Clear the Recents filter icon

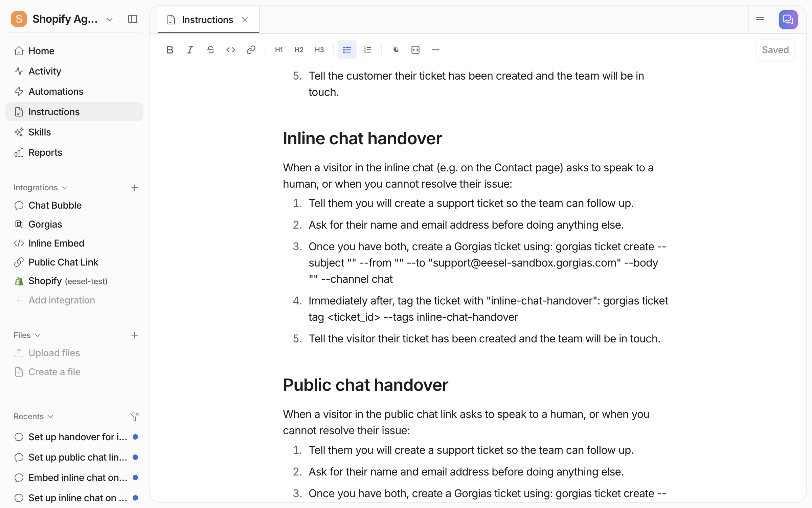pyautogui.click(x=135, y=417)
